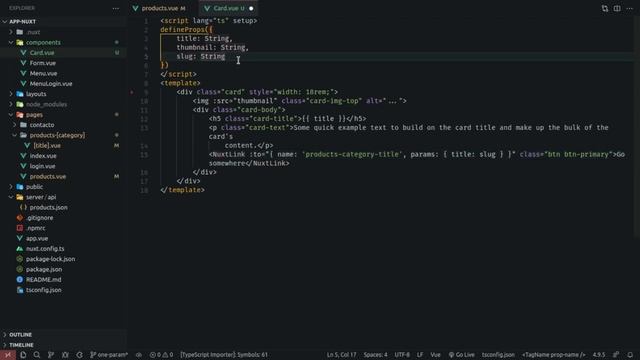Open the remote window indicator in status bar

coord(8,355)
